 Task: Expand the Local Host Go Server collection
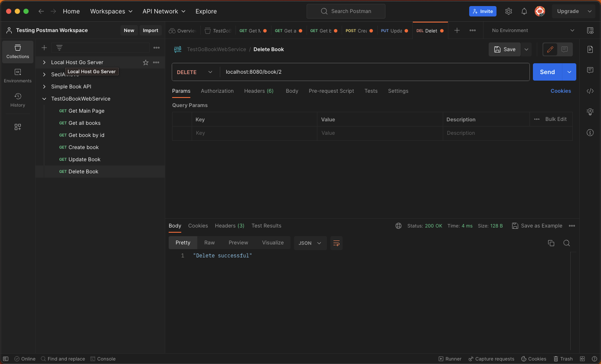(x=44, y=62)
